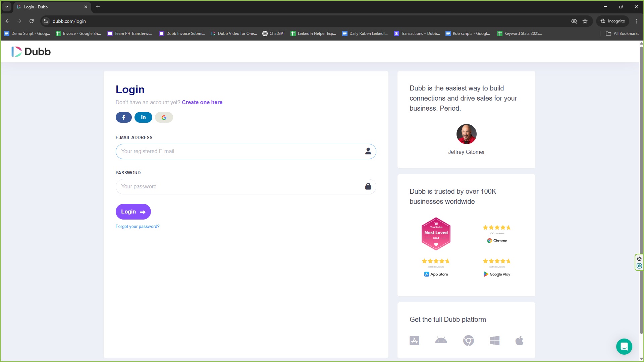Open the live chat widget bubble

(624, 346)
